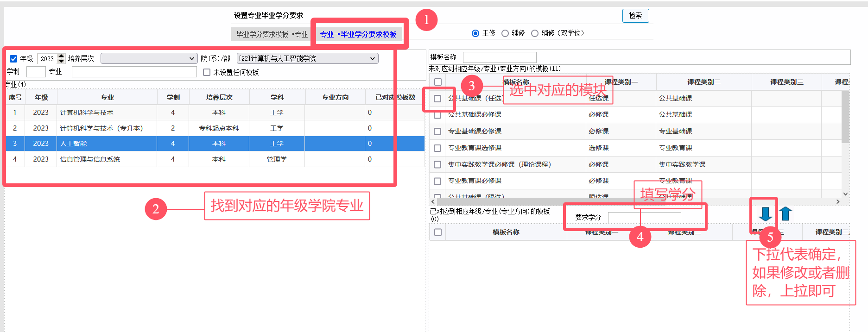Click the 要求学分 input field
Image resolution: width=868 pixels, height=332 pixels.
coord(644,217)
